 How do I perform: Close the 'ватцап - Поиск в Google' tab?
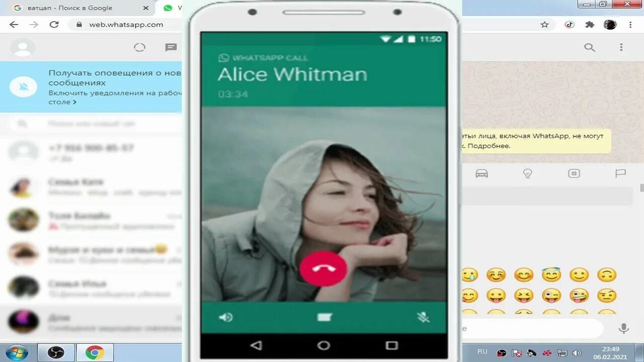(x=146, y=8)
